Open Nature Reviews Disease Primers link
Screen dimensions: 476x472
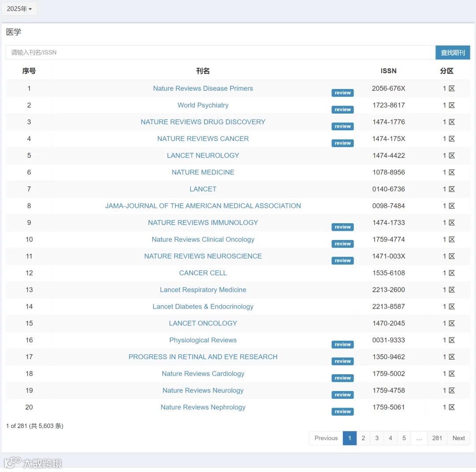(203, 88)
